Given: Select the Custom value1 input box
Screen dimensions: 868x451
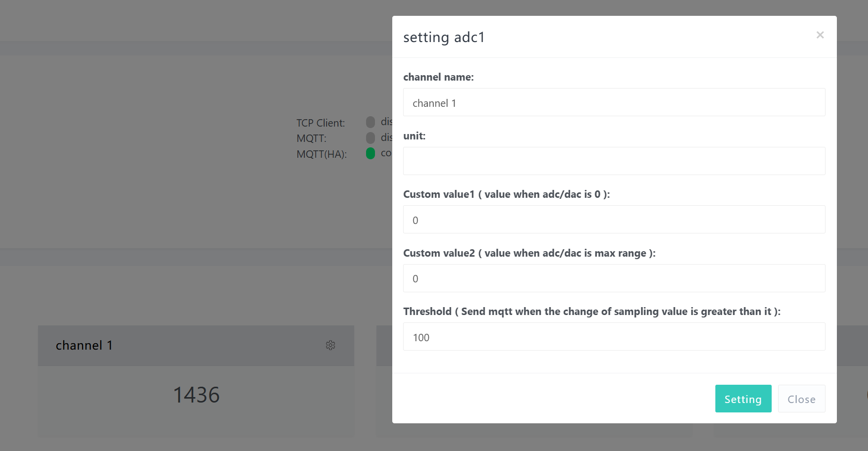Looking at the screenshot, I should [614, 220].
